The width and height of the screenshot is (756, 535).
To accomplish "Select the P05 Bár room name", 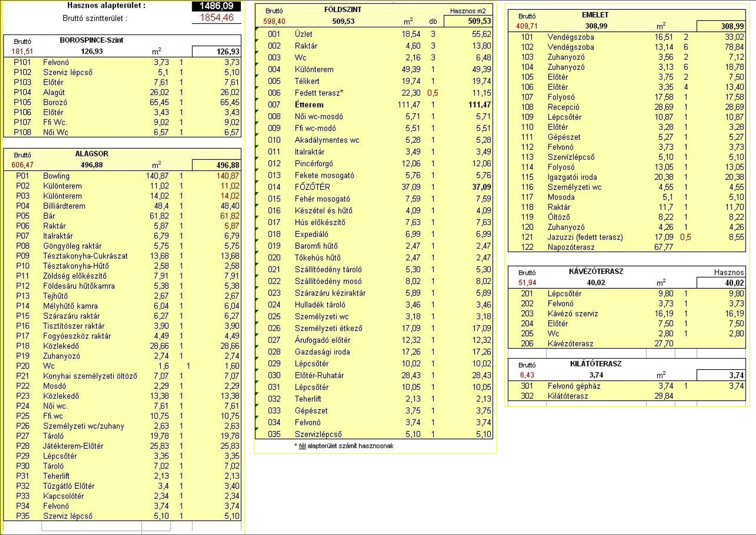I will coord(49,216).
